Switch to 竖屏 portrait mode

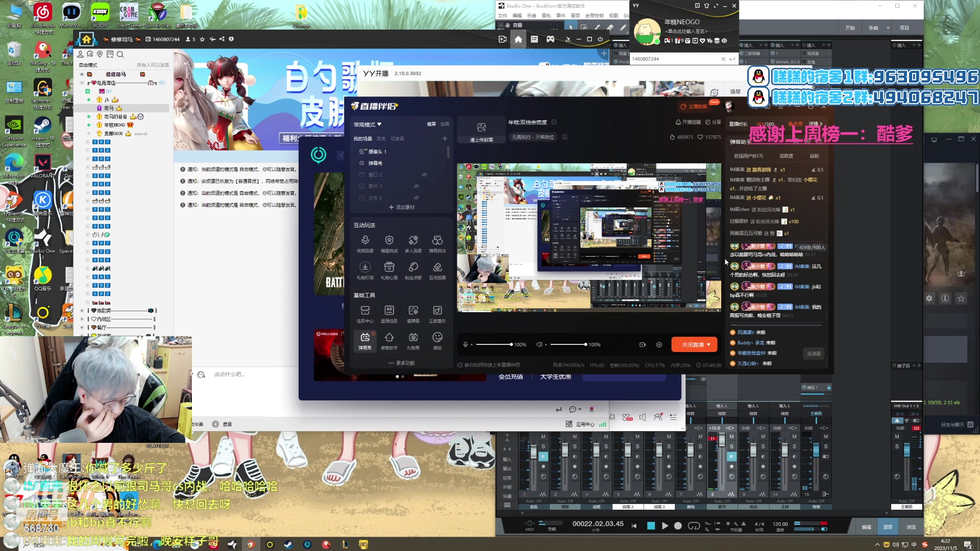(445, 124)
